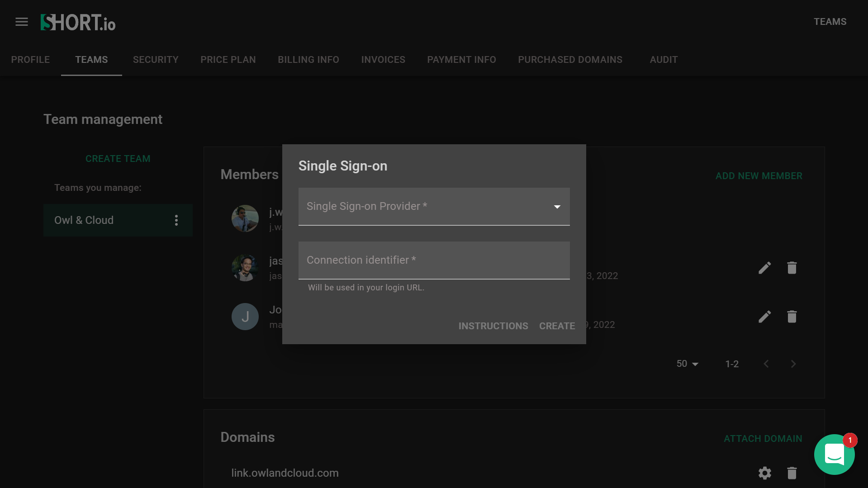Viewport: 868px width, 488px height.
Task: Open the rows per page dropdown showing 50
Action: tap(687, 364)
